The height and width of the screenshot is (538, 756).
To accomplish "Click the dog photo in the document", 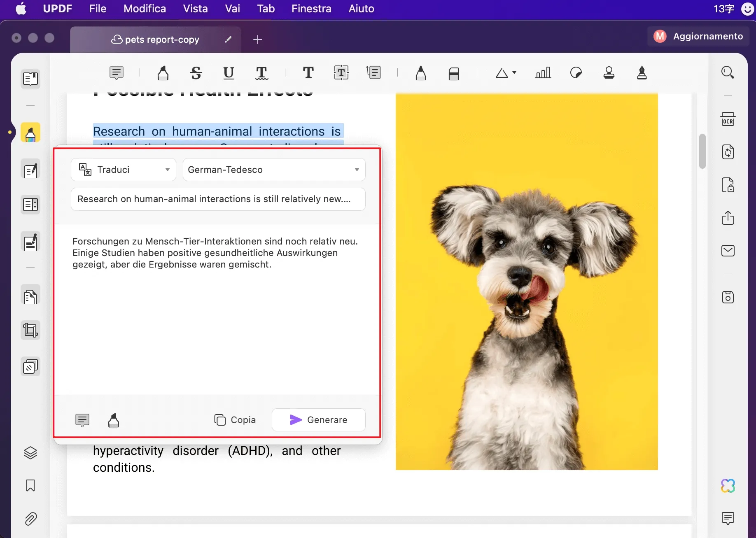I will [527, 282].
